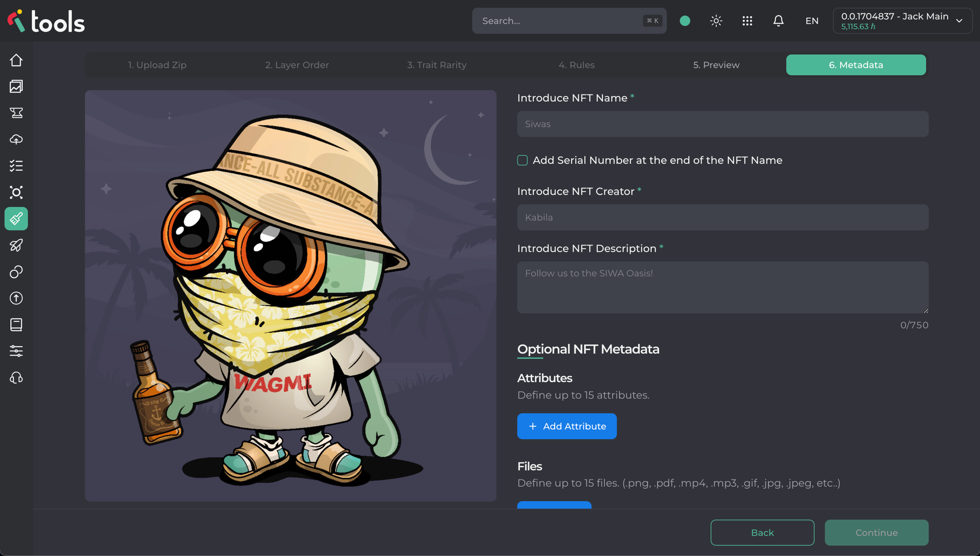The width and height of the screenshot is (980, 556).
Task: Click the cloud upload sidebar icon
Action: [16, 139]
